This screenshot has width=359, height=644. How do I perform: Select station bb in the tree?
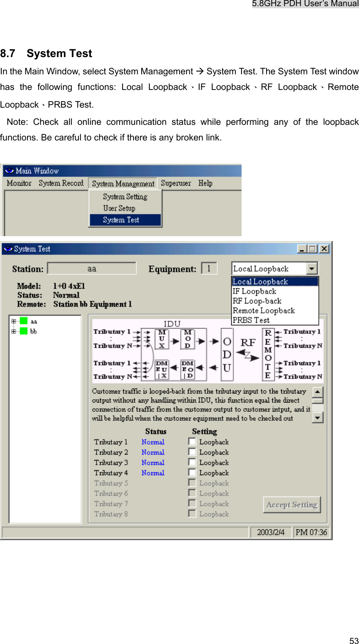(34, 331)
